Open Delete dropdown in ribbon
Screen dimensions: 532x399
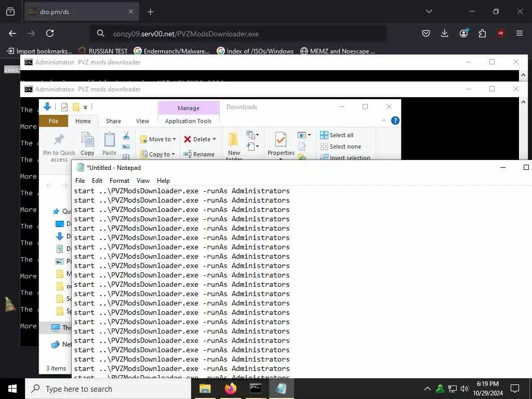(200, 139)
